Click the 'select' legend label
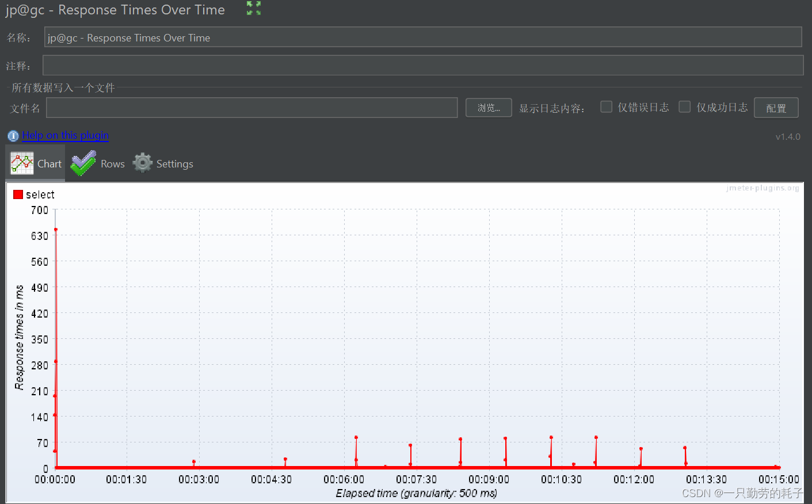The width and height of the screenshot is (812, 504). coord(40,194)
